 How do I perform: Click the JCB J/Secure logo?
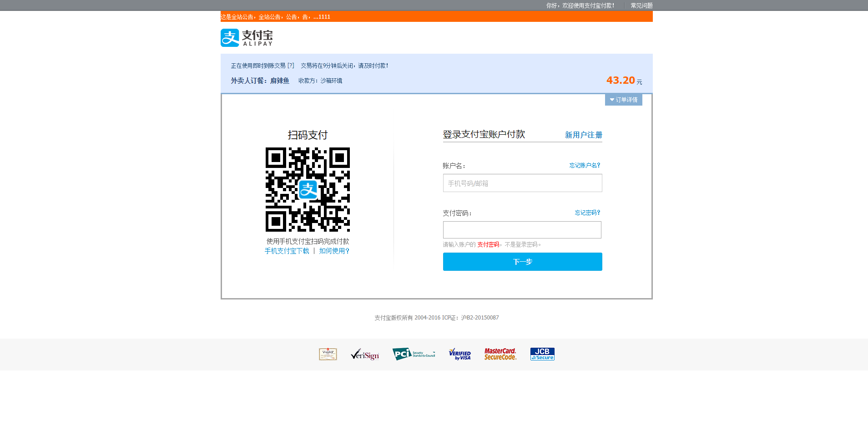[x=542, y=354]
